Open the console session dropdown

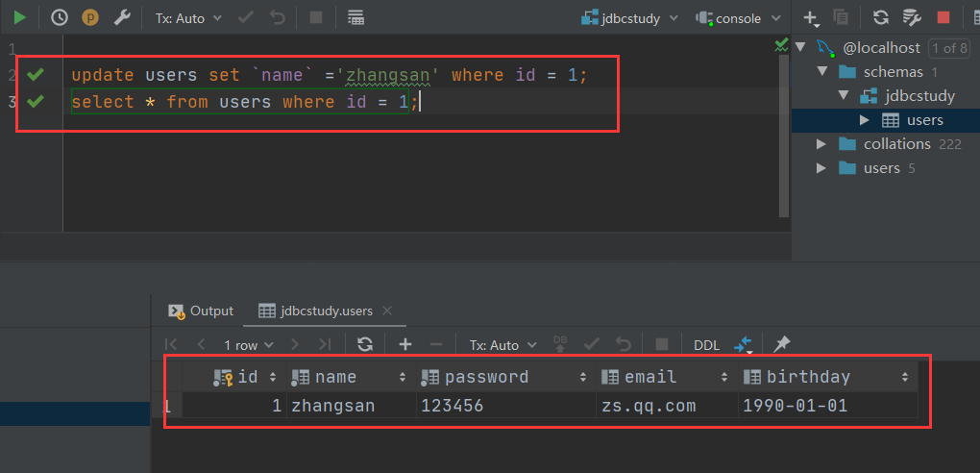point(739,18)
